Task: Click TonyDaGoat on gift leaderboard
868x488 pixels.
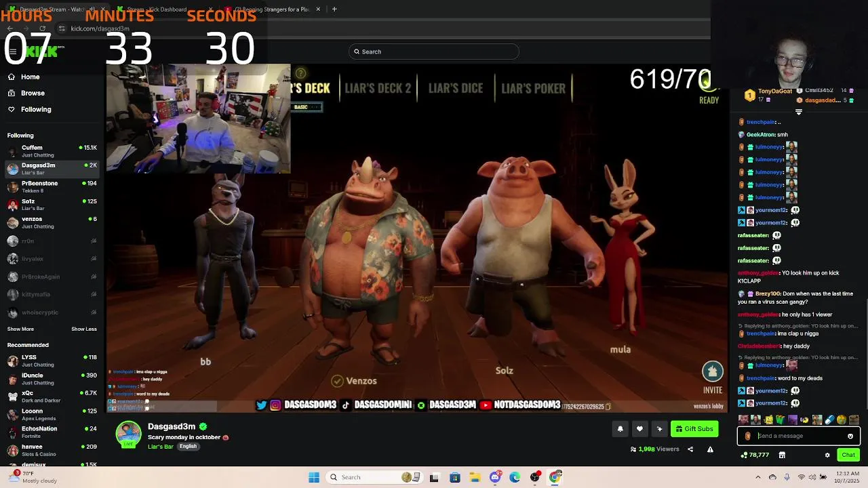Action: click(774, 91)
